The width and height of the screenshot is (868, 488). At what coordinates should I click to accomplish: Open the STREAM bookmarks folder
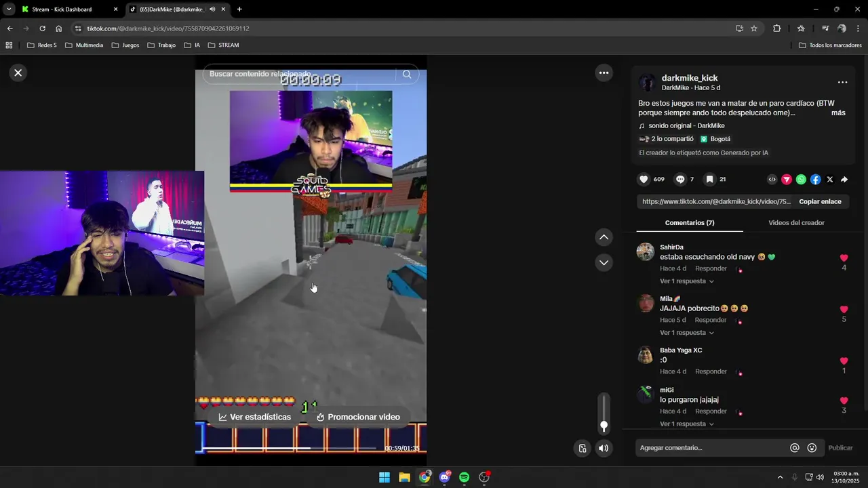click(x=223, y=45)
